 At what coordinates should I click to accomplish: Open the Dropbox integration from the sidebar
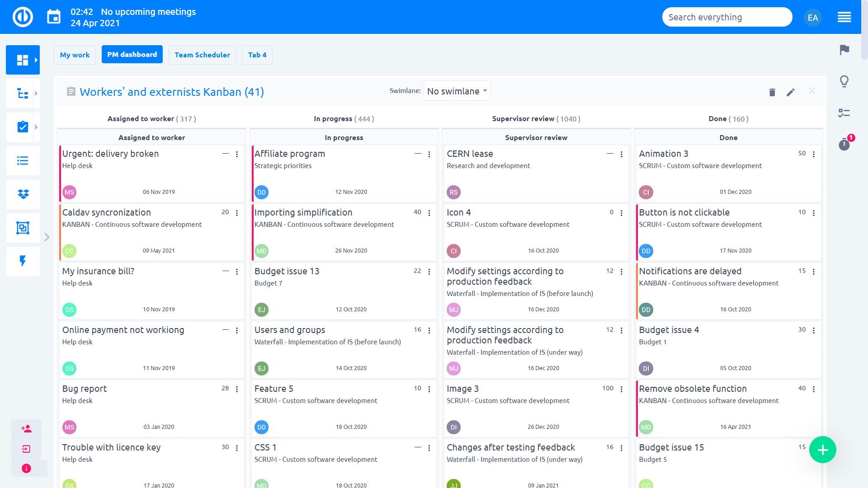23,194
